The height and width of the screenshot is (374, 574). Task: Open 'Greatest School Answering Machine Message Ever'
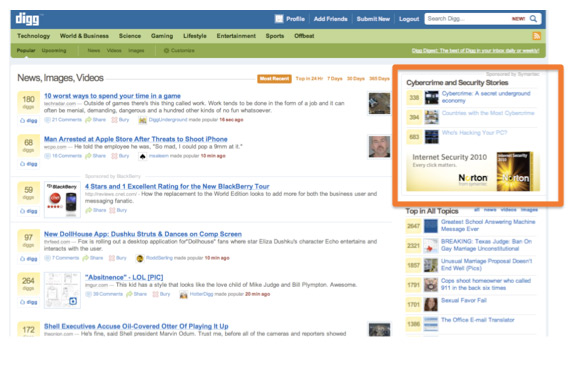(488, 225)
